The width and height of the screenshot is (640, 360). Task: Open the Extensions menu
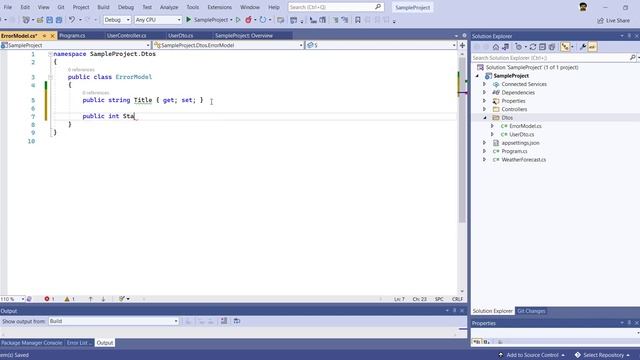[220, 7]
